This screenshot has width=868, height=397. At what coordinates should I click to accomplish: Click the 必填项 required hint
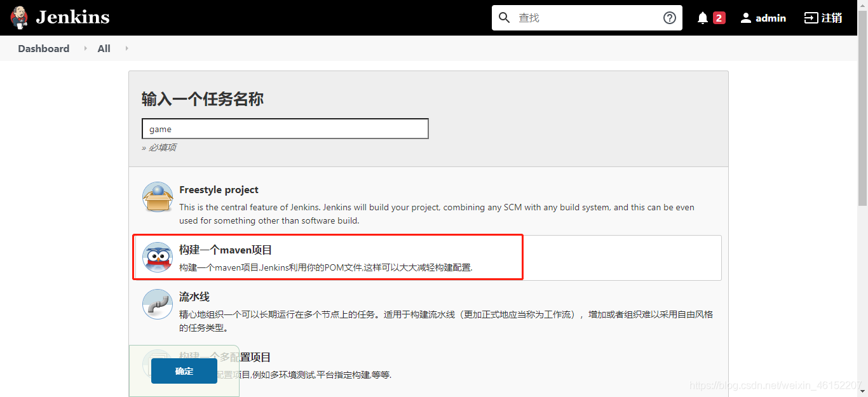[159, 147]
